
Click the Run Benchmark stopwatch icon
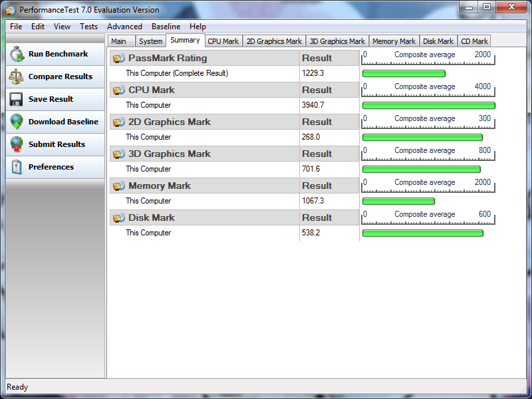17,55
